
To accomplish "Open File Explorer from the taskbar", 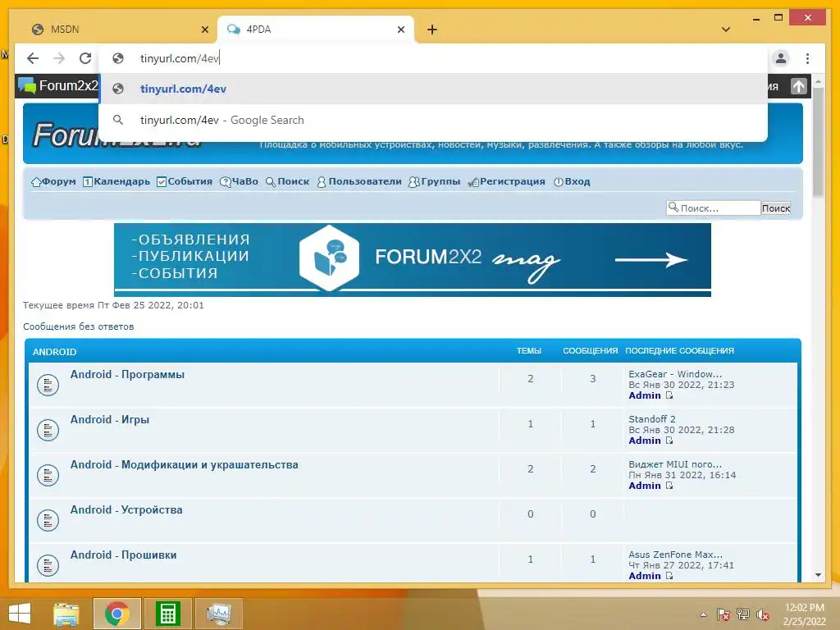I will pyautogui.click(x=66, y=614).
